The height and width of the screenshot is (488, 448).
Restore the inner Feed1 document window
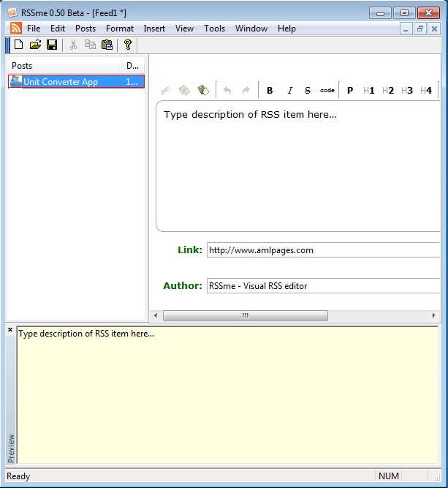tap(420, 29)
